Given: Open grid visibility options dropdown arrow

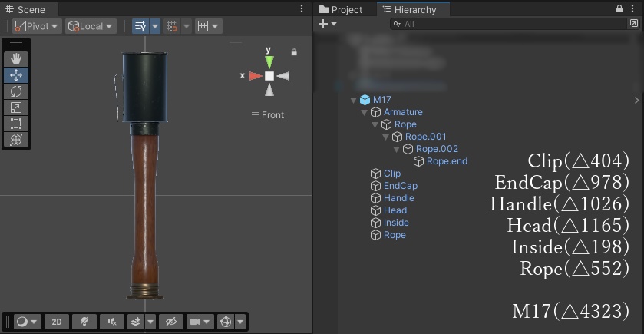Looking at the screenshot, I should pos(155,26).
